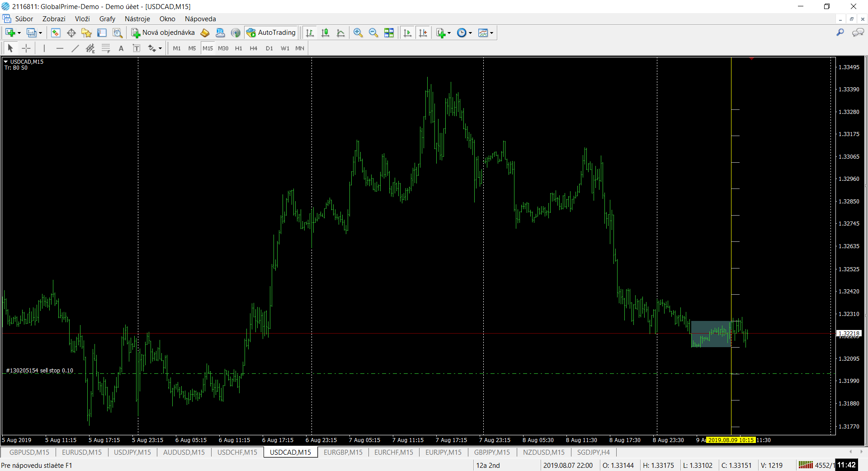Select the H4 timeframe button
This screenshot has height=471, width=868.
pos(253,48)
